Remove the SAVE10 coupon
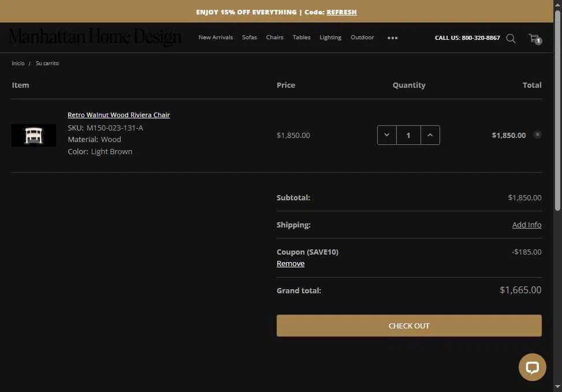The image size is (562, 392). coord(291,263)
